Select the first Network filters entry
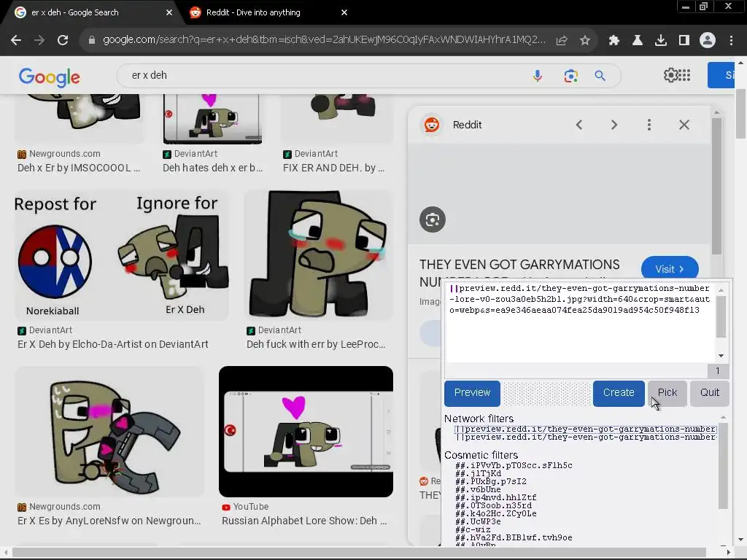The width and height of the screenshot is (747, 560). (586, 429)
